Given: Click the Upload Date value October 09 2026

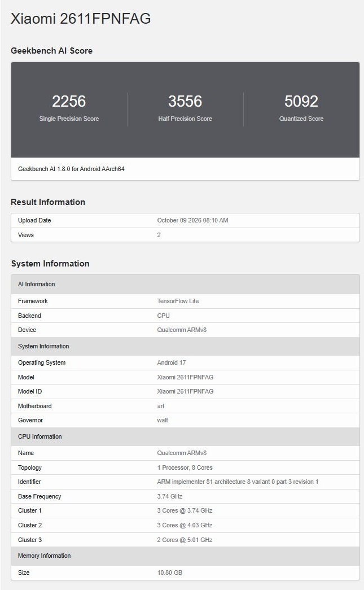Looking at the screenshot, I should coord(192,221).
